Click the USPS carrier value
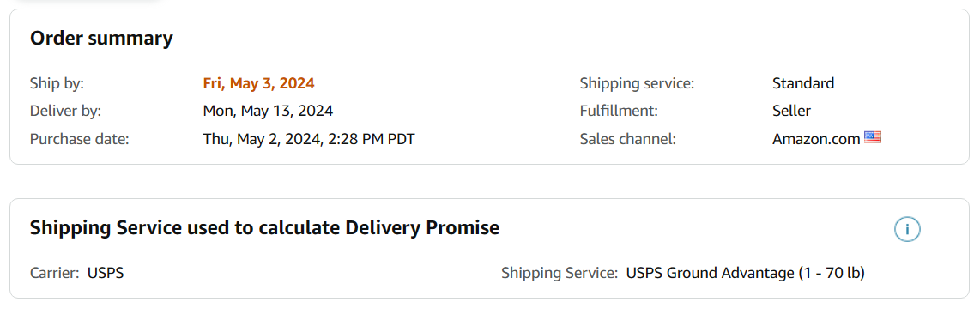This screenshot has width=980, height=314. [106, 273]
